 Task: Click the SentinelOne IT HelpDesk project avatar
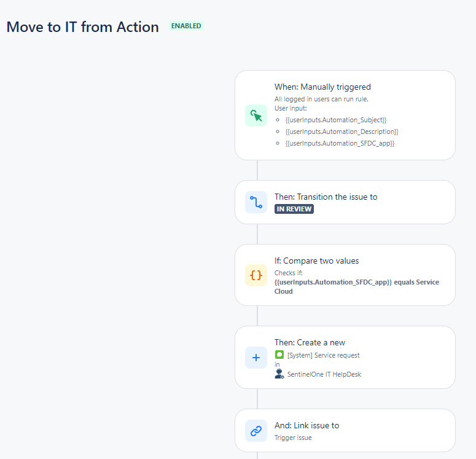[x=279, y=374]
